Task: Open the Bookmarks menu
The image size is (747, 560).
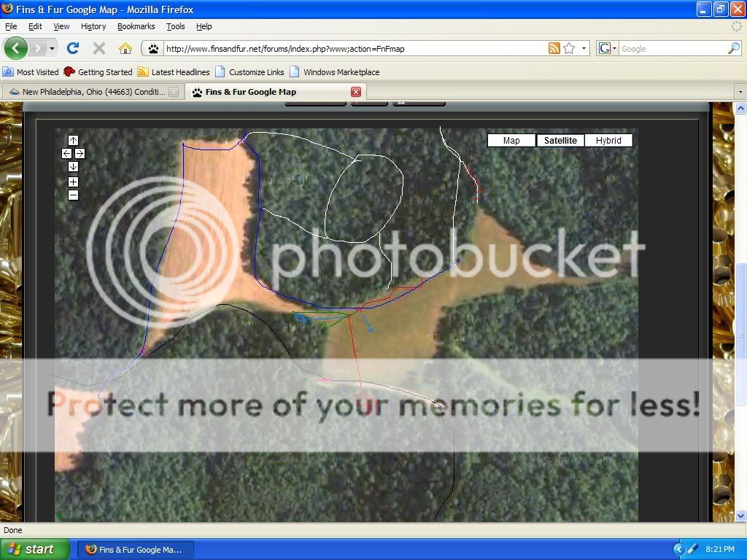Action: [136, 26]
